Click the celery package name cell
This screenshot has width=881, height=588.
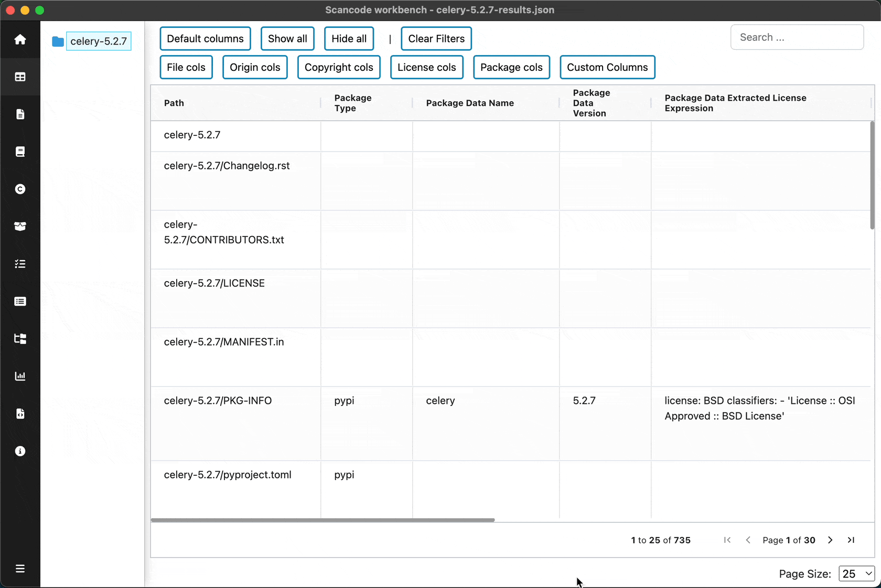(x=486, y=424)
